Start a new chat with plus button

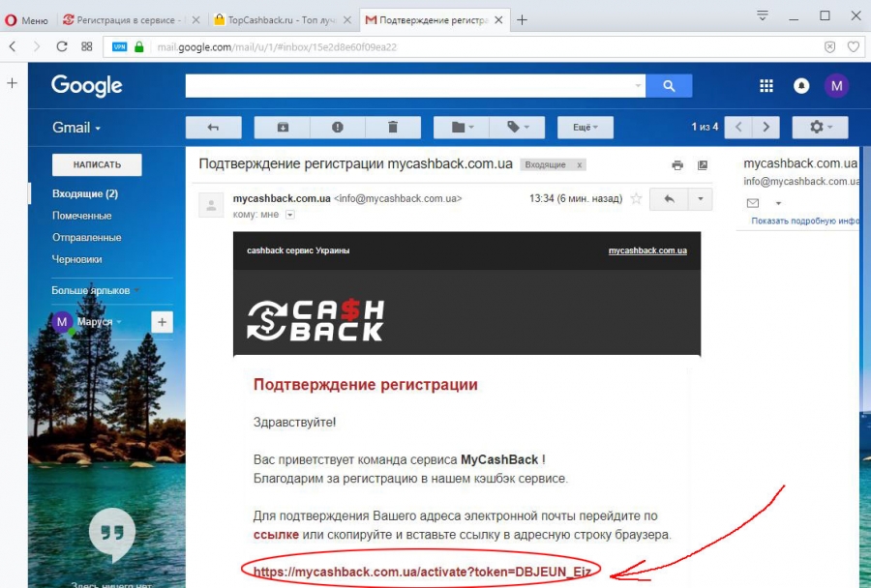(x=162, y=321)
